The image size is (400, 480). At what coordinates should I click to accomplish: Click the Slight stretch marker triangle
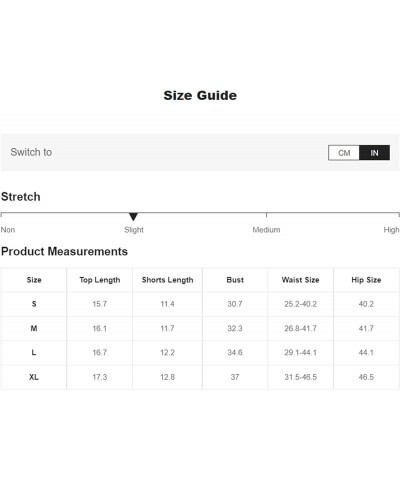point(133,217)
